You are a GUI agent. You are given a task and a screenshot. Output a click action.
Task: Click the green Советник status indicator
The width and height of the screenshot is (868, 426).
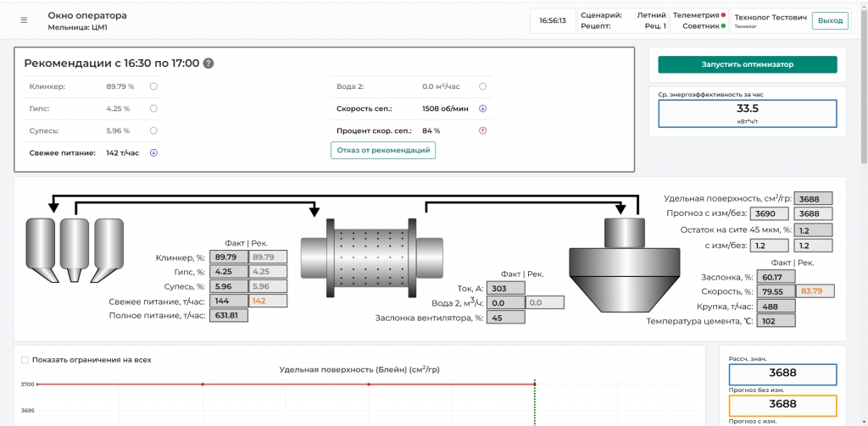(x=724, y=26)
